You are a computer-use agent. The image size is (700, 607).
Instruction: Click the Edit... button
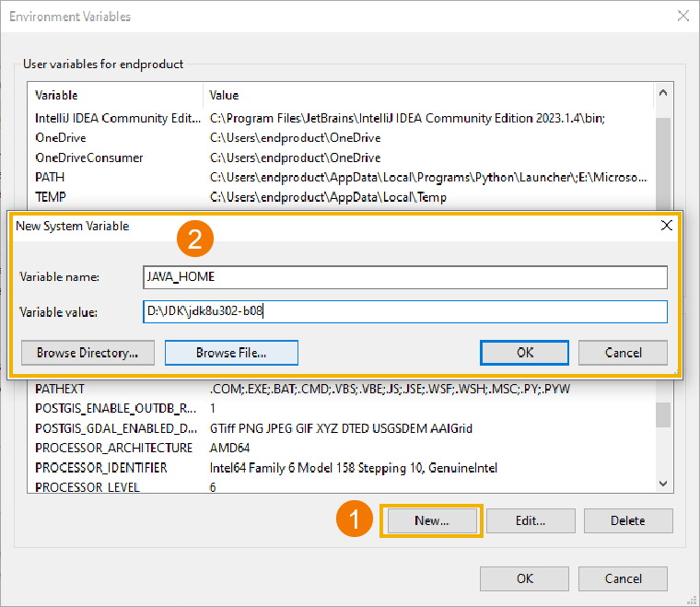[531, 520]
